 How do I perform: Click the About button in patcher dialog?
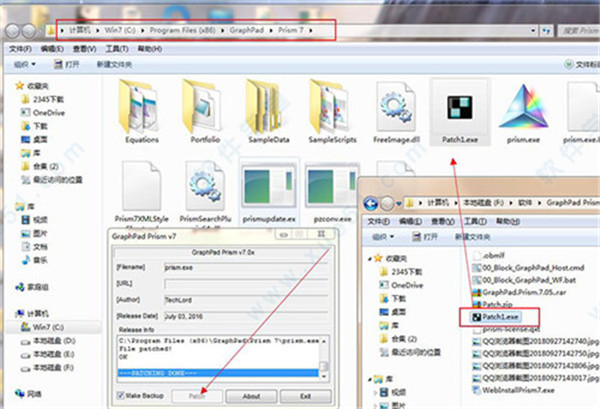[x=251, y=396]
